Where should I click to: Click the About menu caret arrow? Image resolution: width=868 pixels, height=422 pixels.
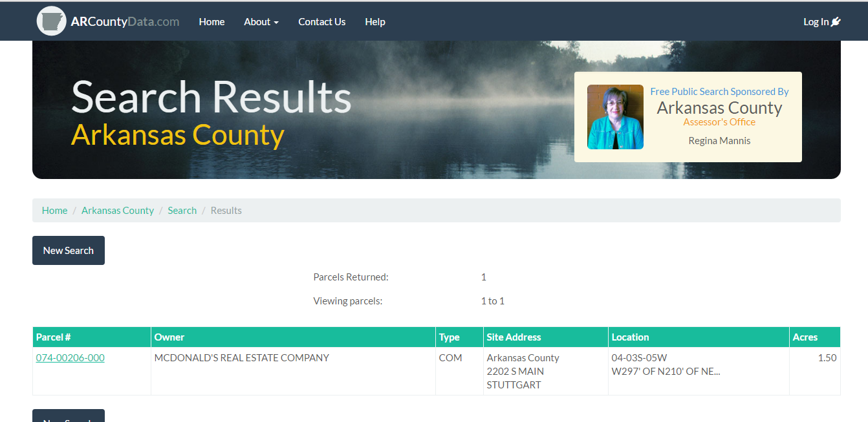pos(276,23)
